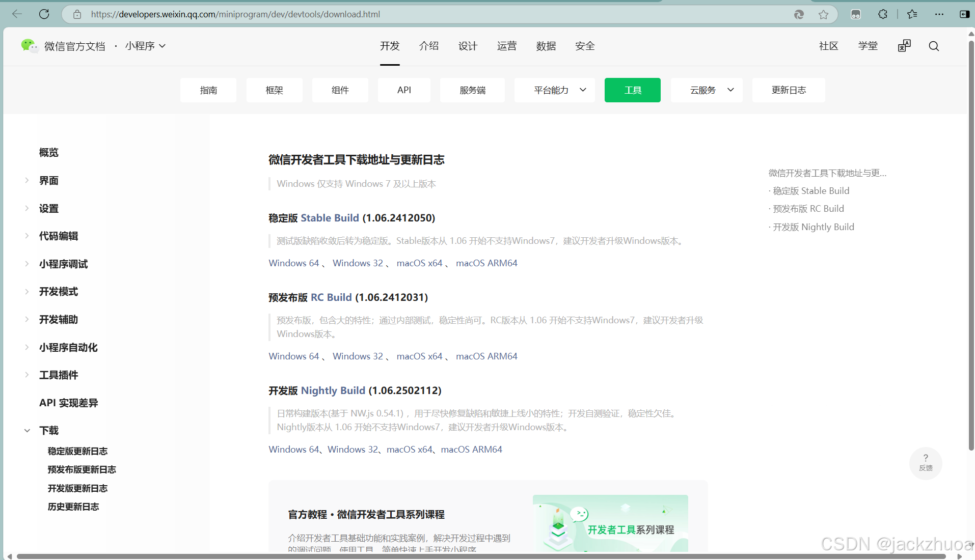Select the 服务端 subnav button

472,90
